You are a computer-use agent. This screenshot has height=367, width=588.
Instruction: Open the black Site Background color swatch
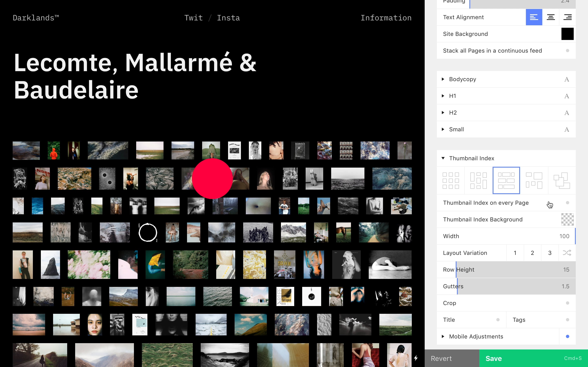coord(567,34)
